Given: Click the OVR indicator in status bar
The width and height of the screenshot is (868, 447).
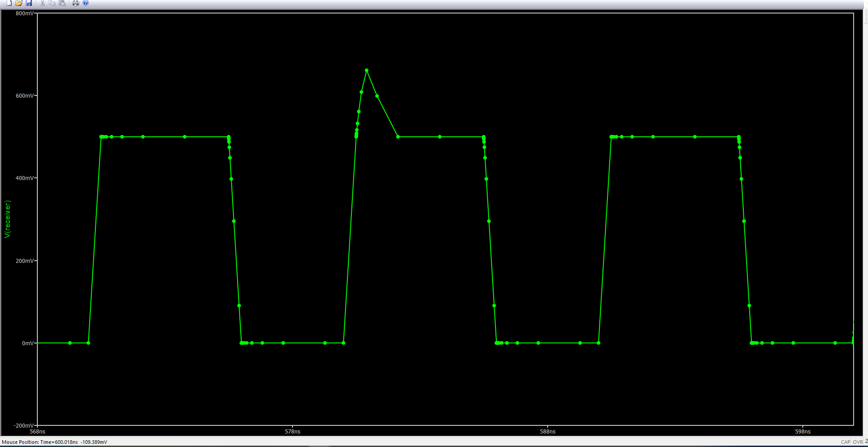Looking at the screenshot, I should point(858,442).
